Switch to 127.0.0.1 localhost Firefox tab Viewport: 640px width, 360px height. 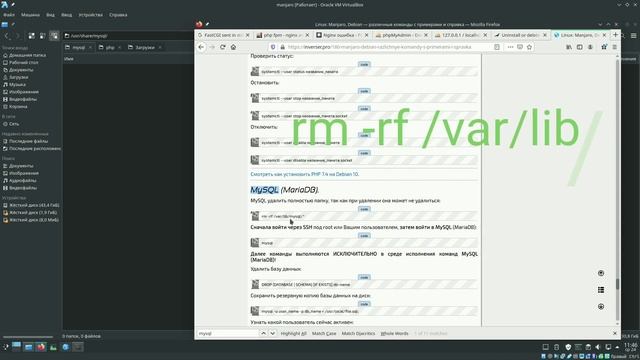point(460,35)
